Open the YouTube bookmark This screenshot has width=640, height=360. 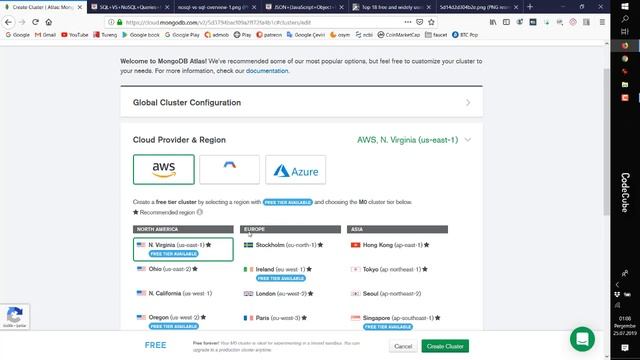click(x=75, y=35)
